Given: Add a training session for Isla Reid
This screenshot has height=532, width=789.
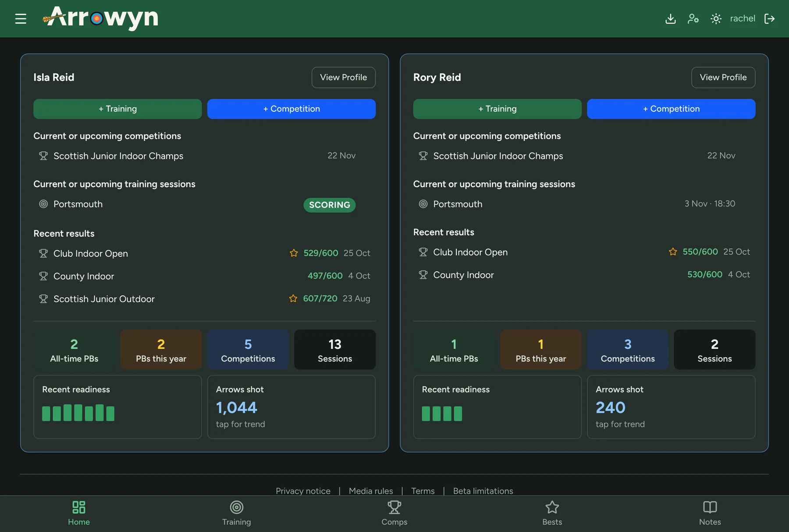Looking at the screenshot, I should tap(117, 109).
